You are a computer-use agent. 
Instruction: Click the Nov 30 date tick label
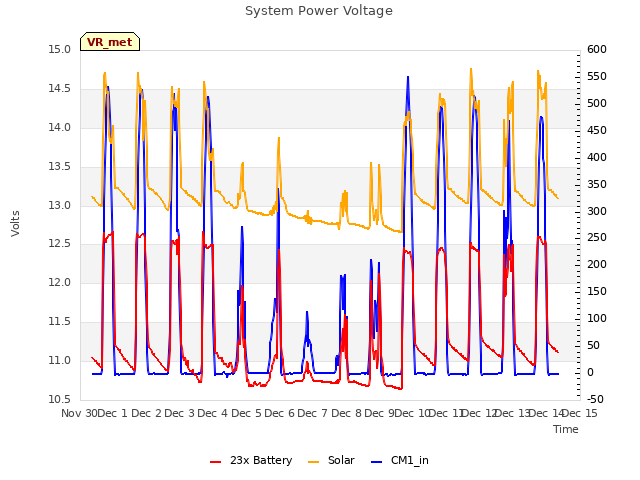[x=80, y=413]
